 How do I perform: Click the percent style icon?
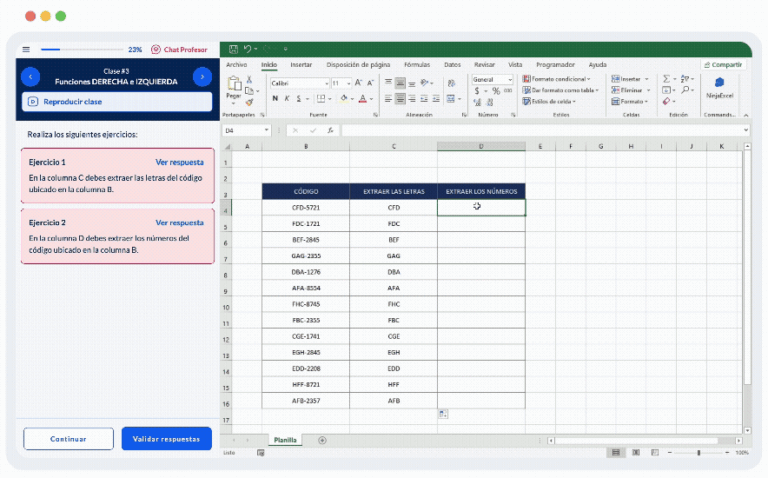coord(496,91)
